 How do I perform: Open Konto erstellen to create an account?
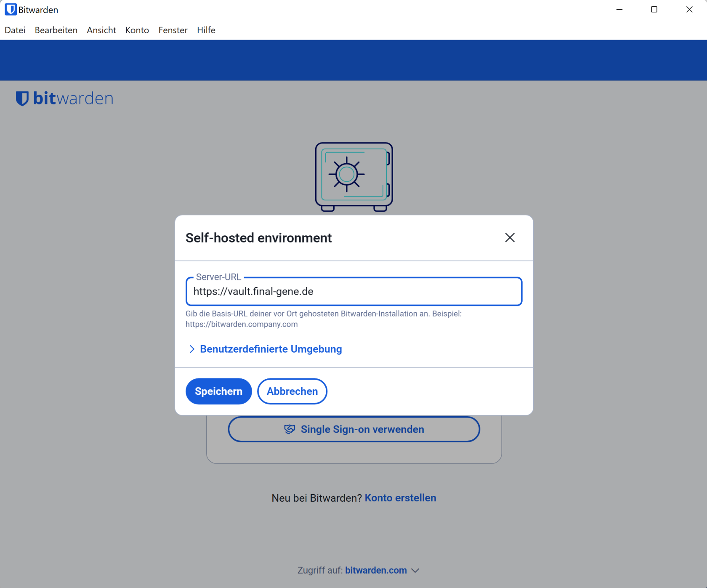click(400, 498)
